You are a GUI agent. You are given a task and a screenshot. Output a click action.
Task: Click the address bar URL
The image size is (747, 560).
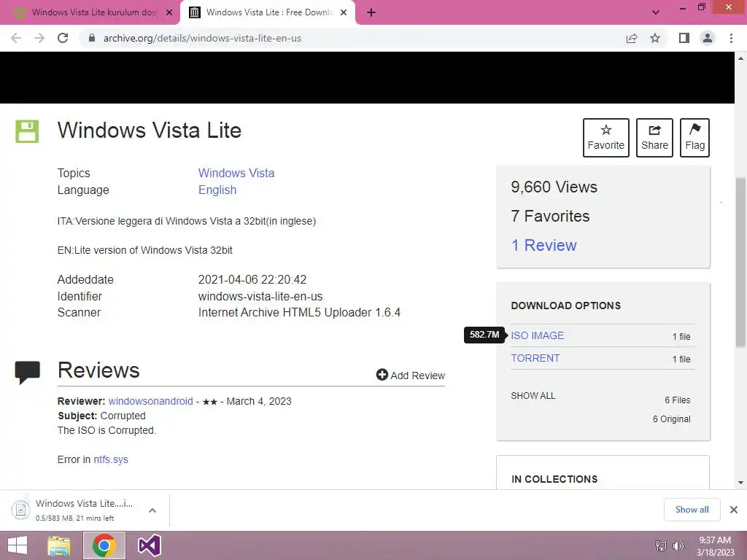tap(203, 38)
